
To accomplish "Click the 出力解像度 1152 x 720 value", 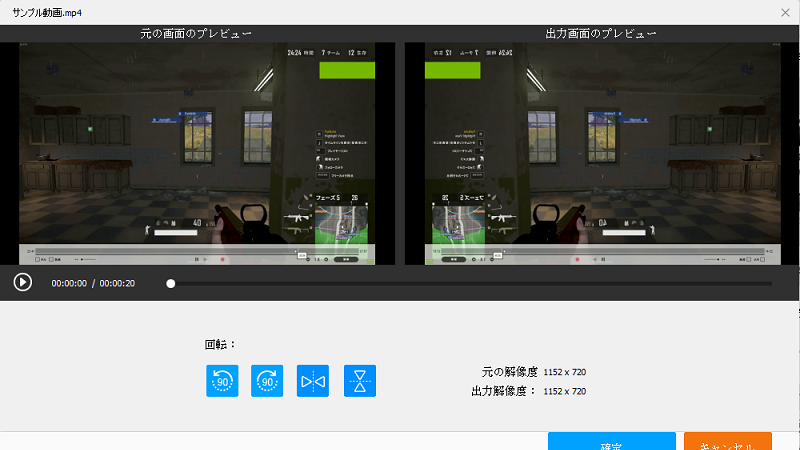I will pyautogui.click(x=564, y=391).
